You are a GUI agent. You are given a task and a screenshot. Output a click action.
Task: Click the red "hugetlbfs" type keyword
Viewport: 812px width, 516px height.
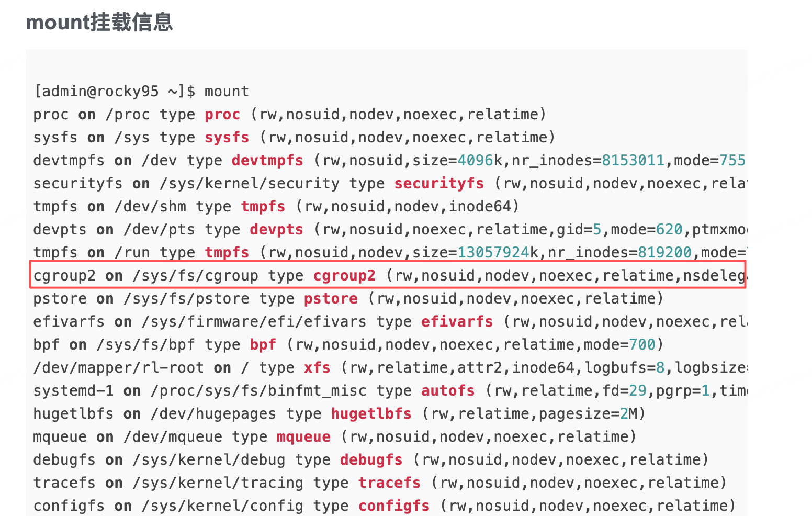pyautogui.click(x=371, y=414)
